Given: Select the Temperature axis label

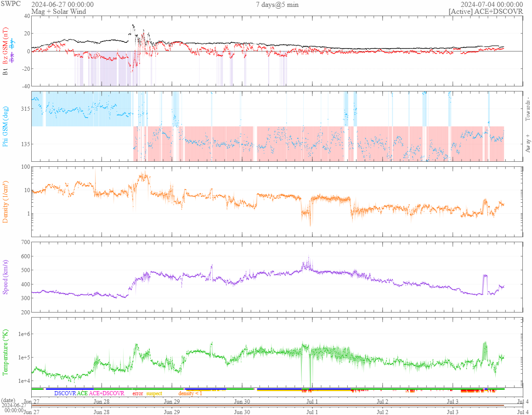Looking at the screenshot, I should [6, 352].
